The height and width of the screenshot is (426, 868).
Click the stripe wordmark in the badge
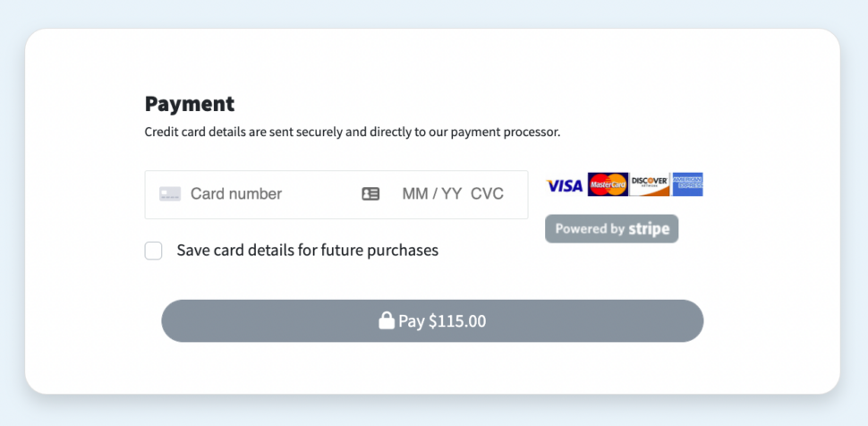[x=649, y=229]
